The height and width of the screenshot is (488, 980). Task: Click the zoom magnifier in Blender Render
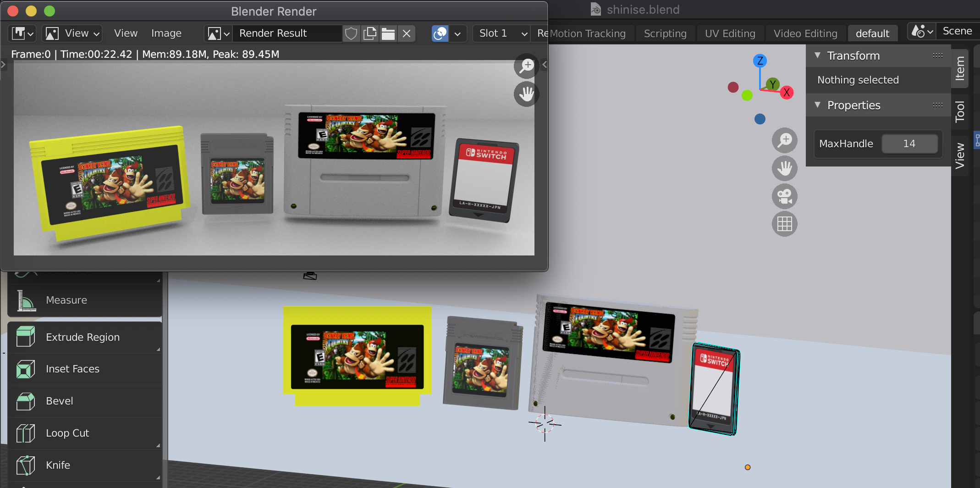[527, 66]
